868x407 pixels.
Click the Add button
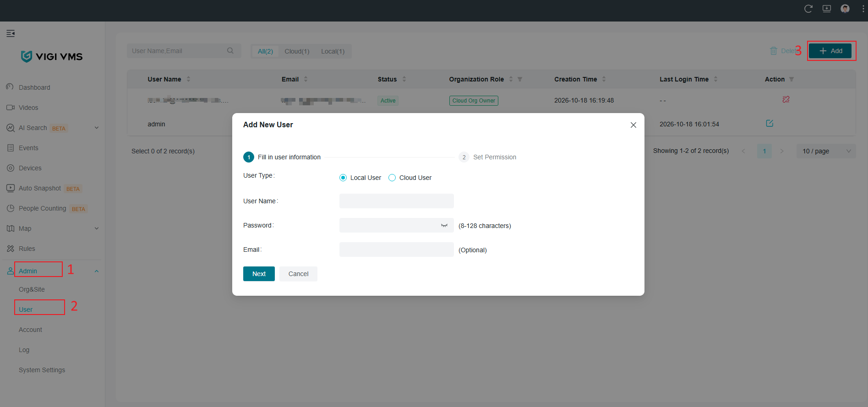830,51
